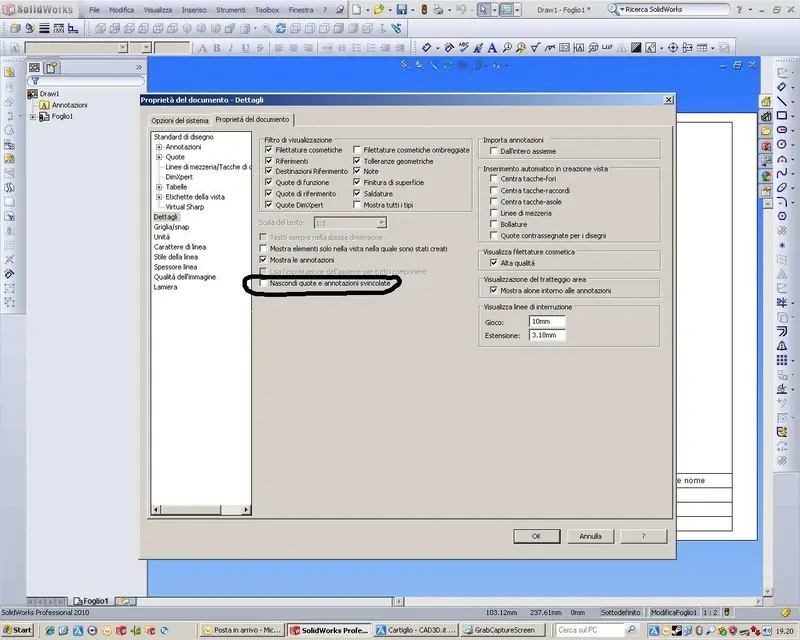
Task: Click the OK button
Action: (x=536, y=536)
